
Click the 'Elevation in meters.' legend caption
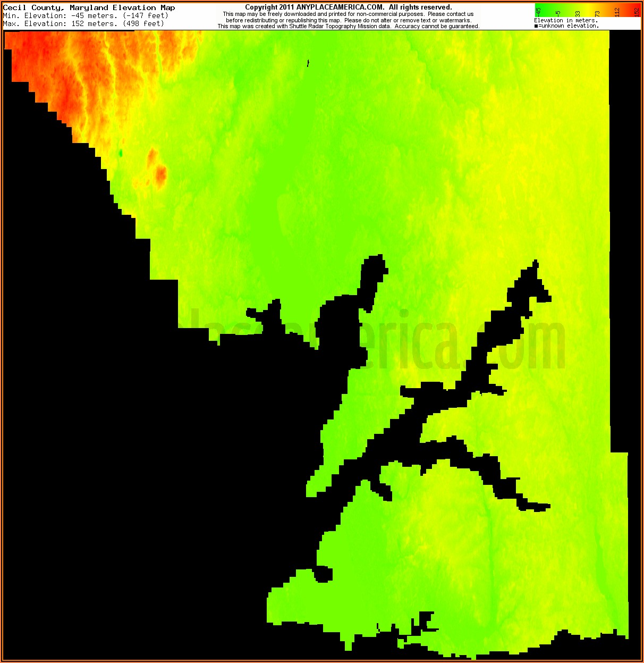(x=565, y=20)
